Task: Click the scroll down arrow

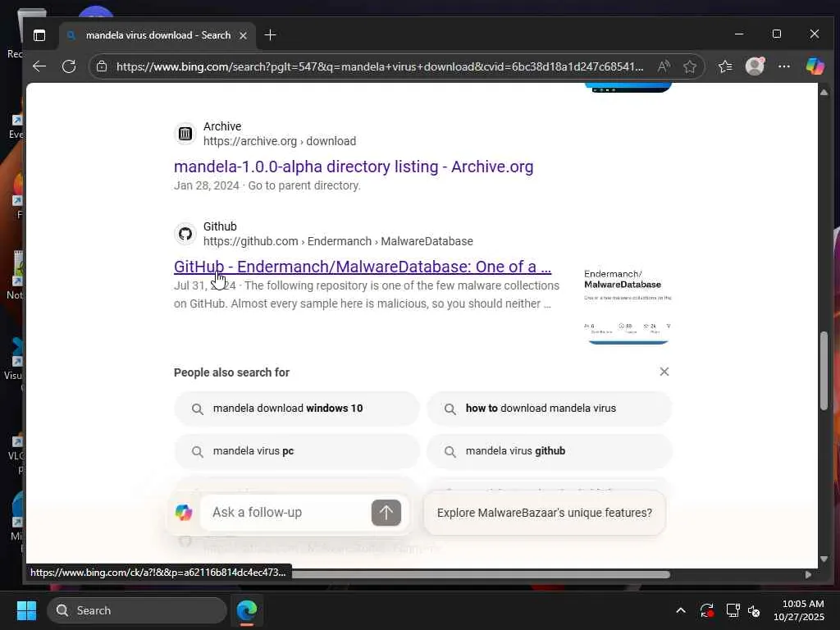Action: point(824,559)
